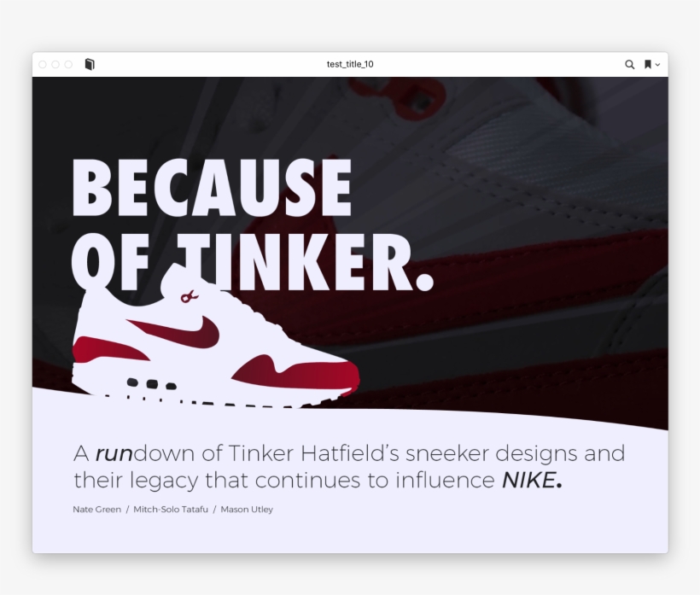Open the library book icon in title bar
The height and width of the screenshot is (595, 700).
click(x=90, y=64)
